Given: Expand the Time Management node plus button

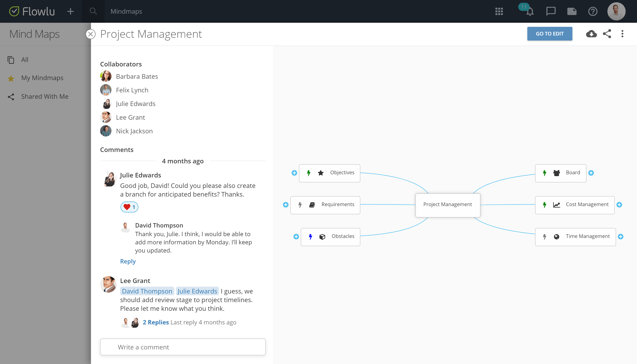Looking at the screenshot, I should [x=620, y=237].
